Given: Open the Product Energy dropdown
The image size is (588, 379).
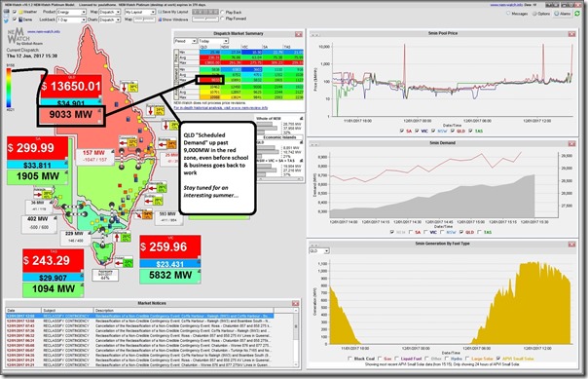Looking at the screenshot, I should pyautogui.click(x=71, y=12).
